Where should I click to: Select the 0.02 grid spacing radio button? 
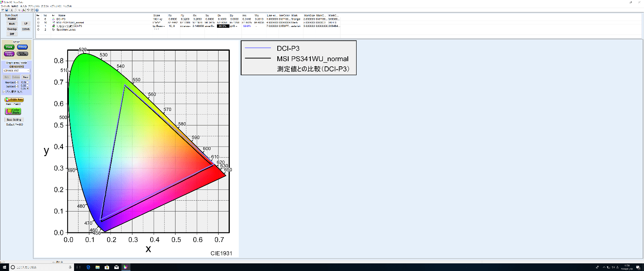(28, 85)
